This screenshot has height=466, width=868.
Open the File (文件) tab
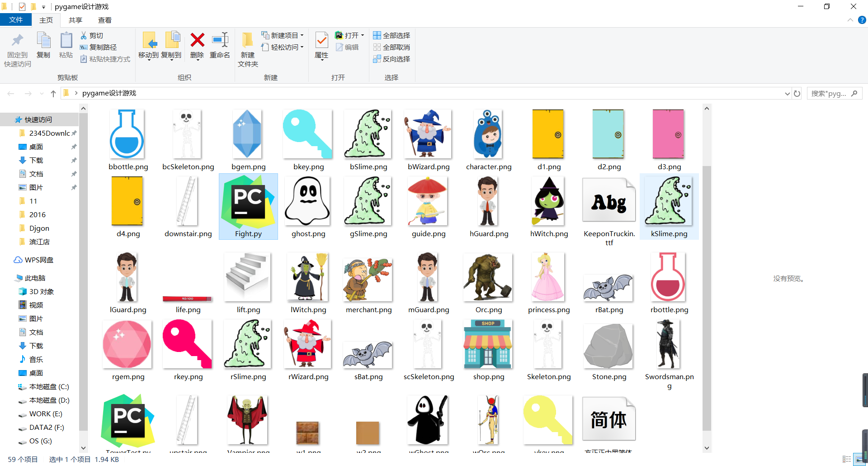[16, 20]
